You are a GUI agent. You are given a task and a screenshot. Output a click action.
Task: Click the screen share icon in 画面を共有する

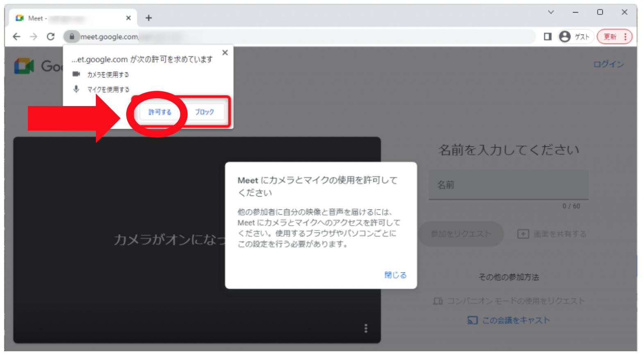(x=523, y=234)
